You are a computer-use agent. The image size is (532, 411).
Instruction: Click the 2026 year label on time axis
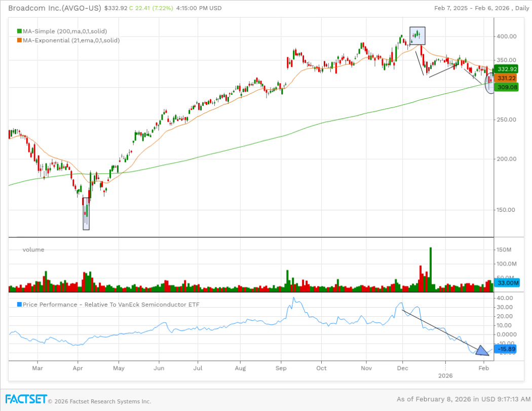pyautogui.click(x=445, y=376)
